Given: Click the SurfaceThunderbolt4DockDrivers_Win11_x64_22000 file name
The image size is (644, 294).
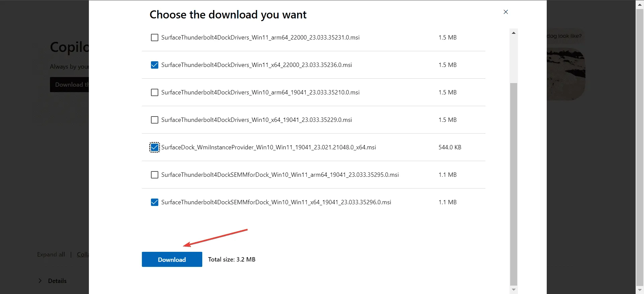Looking at the screenshot, I should click(x=257, y=65).
